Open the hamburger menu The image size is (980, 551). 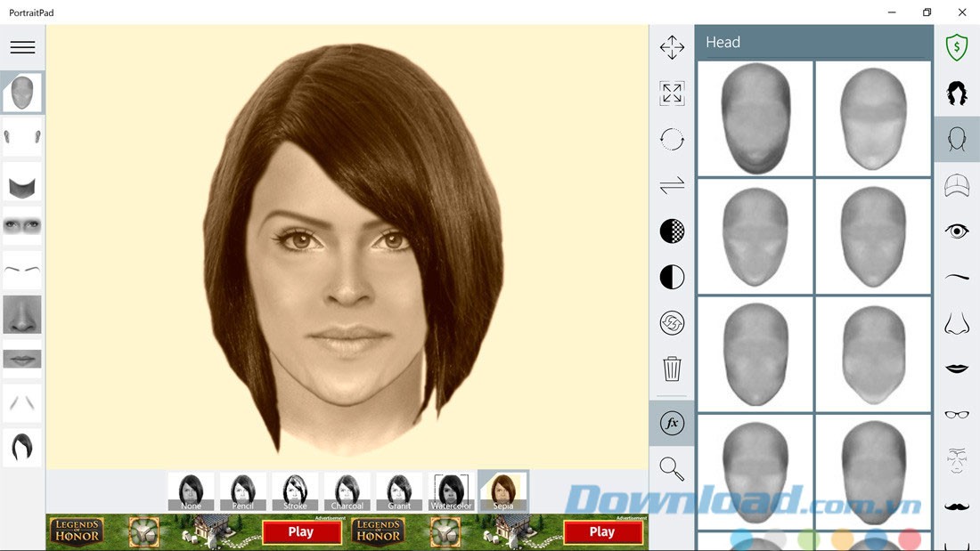(x=22, y=48)
